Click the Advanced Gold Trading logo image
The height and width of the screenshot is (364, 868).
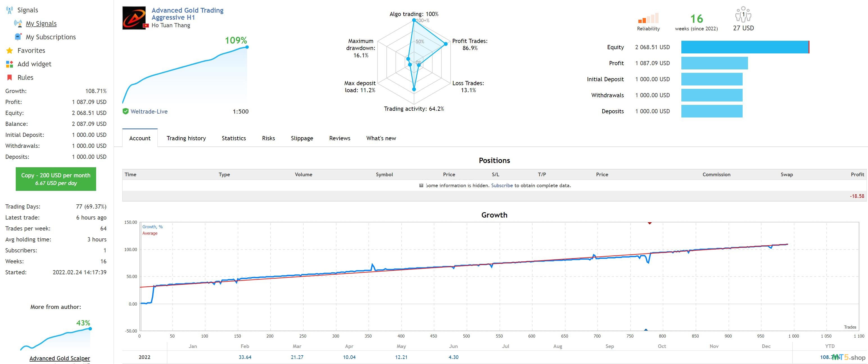coord(134,18)
